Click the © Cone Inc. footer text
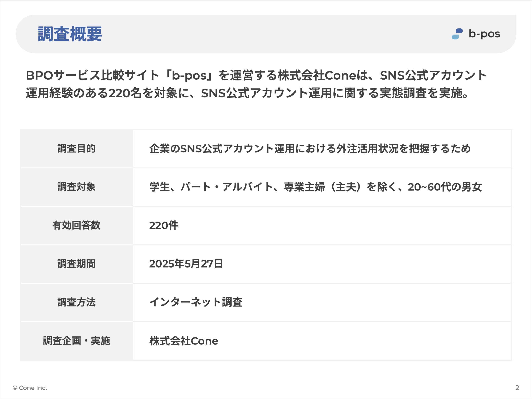532x399 pixels. (x=30, y=388)
